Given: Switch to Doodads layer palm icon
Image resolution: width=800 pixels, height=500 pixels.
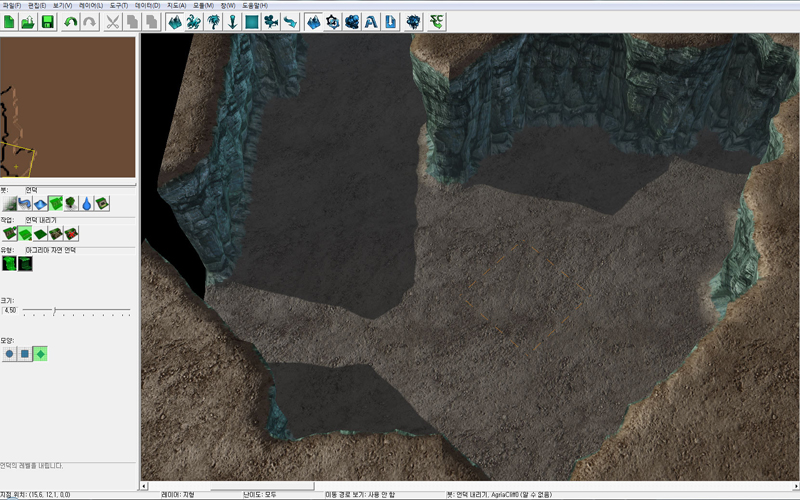Looking at the screenshot, I should point(213,22).
